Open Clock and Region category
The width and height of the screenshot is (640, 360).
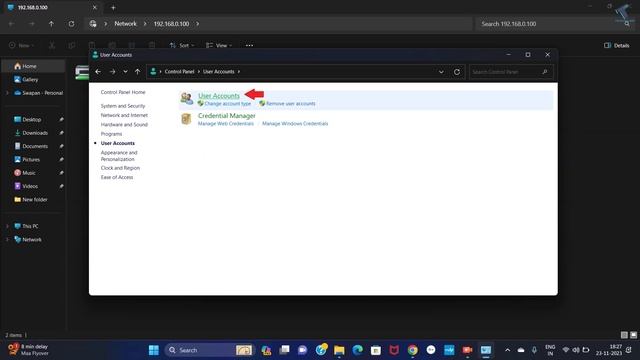[120, 168]
